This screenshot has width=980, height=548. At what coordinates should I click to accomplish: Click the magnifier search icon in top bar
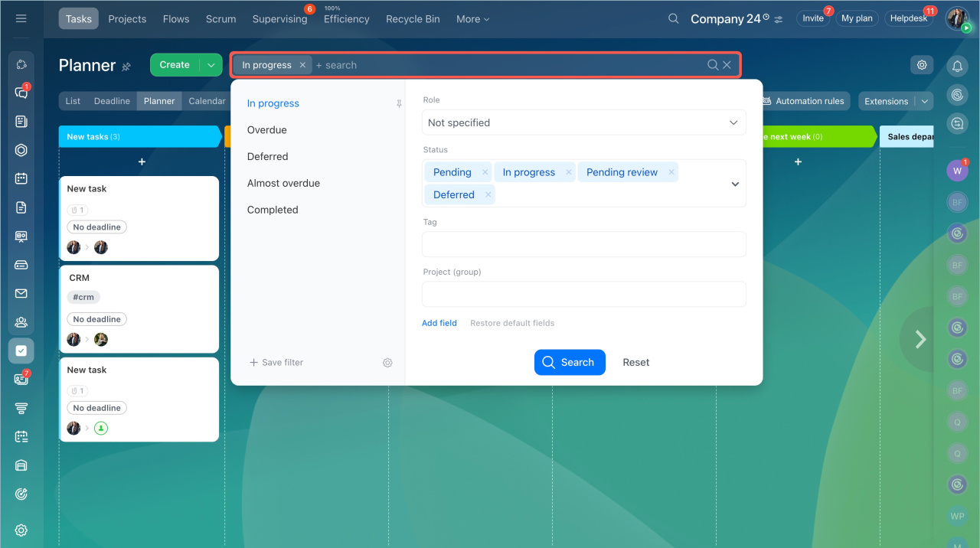674,18
